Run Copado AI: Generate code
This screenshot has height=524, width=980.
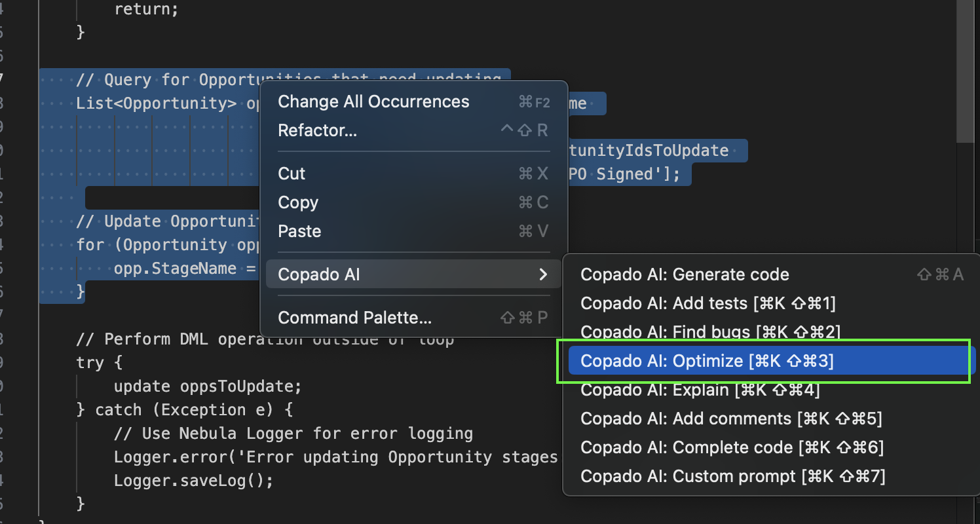click(x=685, y=274)
